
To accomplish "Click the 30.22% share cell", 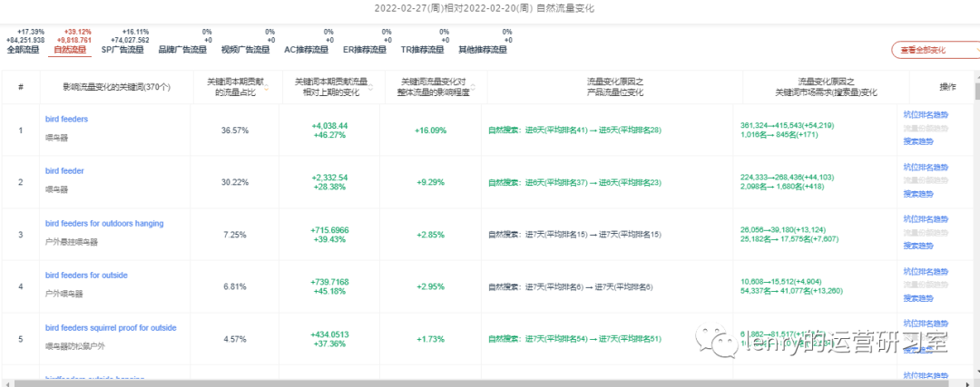I will [235, 183].
